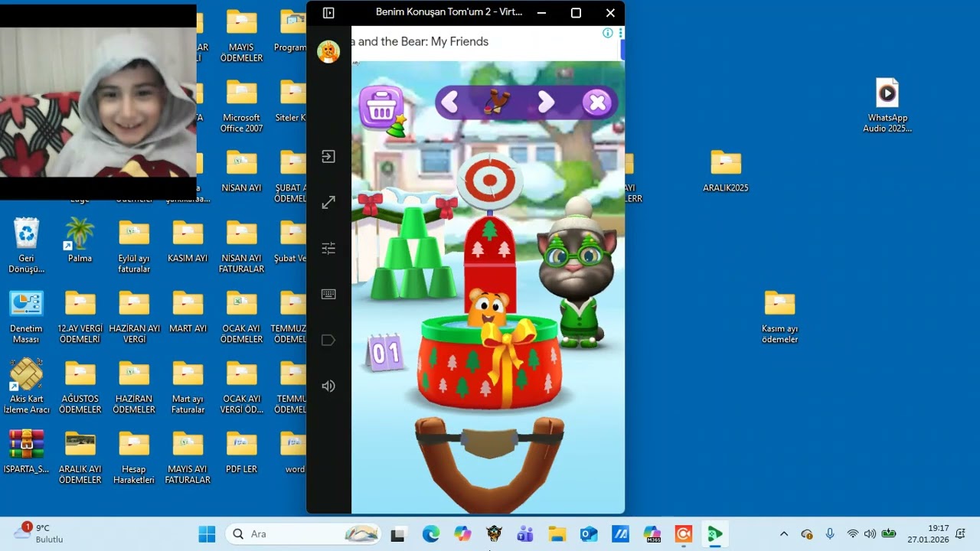Select the KASIM AYI folder

[188, 240]
